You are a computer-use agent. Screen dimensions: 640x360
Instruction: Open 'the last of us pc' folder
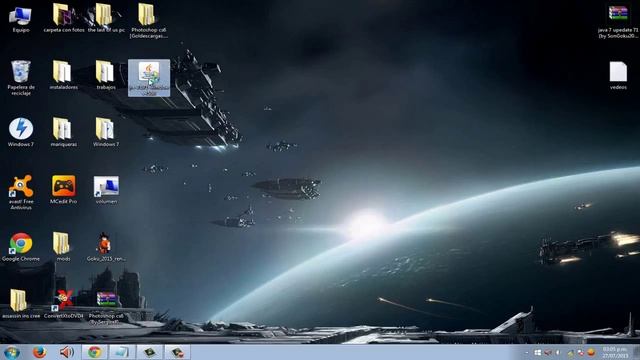click(106, 19)
